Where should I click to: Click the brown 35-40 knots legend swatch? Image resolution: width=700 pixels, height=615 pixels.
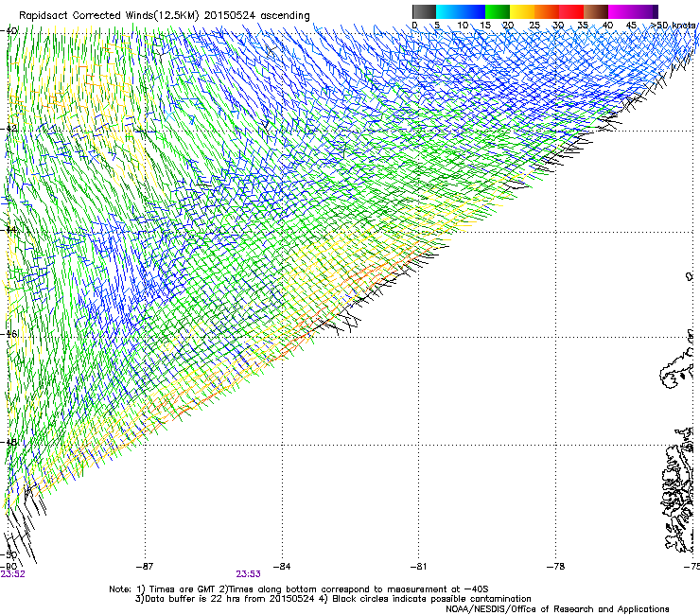(x=596, y=11)
